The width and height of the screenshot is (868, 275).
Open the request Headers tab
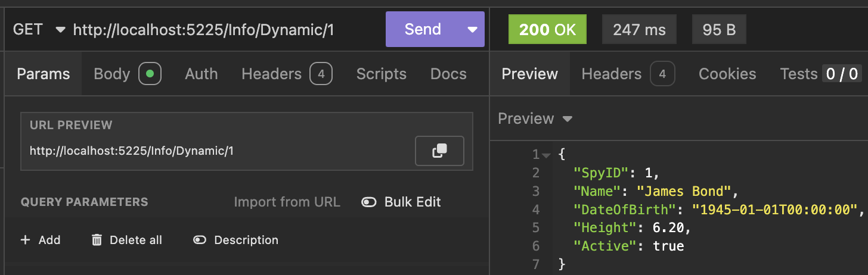coord(271,74)
